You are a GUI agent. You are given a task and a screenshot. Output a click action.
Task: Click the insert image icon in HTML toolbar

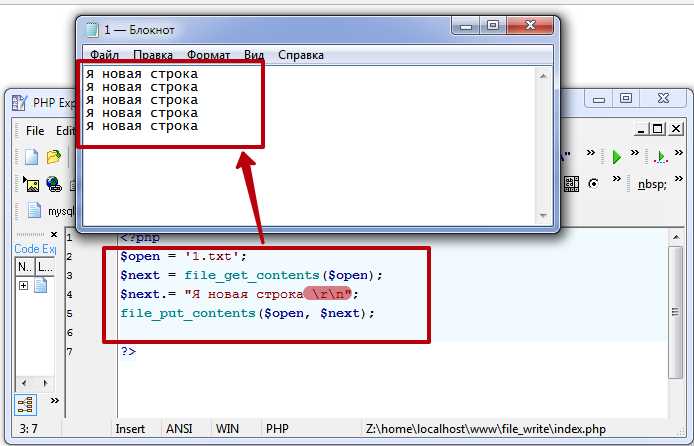click(x=31, y=184)
